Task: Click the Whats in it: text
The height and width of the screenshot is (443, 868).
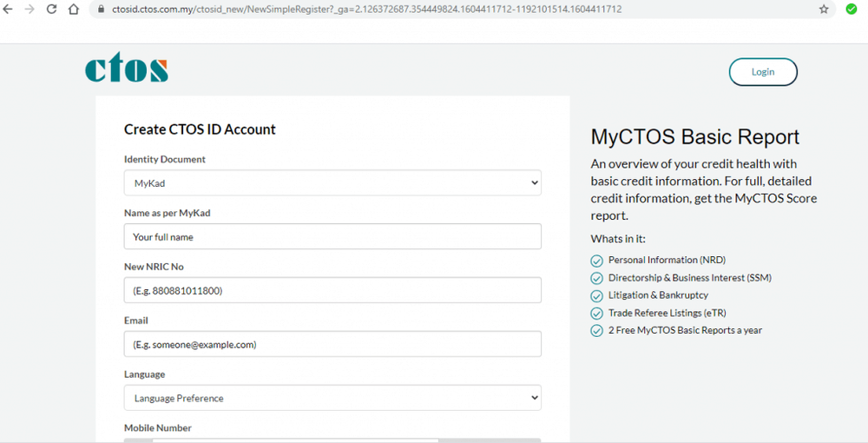Action: pyautogui.click(x=618, y=239)
